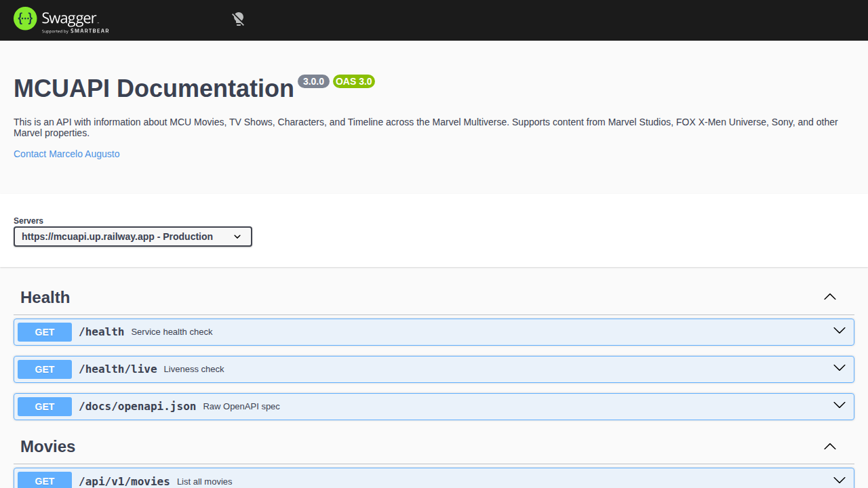Click the Movies section heading

point(48,447)
